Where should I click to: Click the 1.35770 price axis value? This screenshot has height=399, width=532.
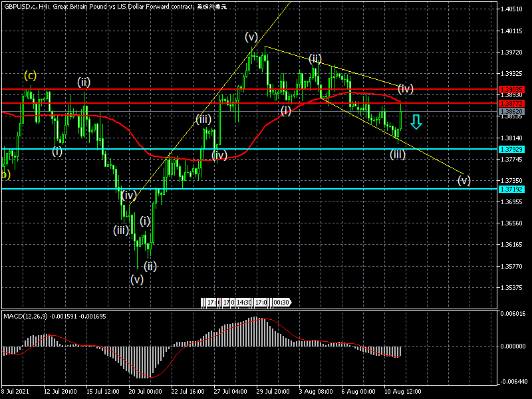pos(511,267)
